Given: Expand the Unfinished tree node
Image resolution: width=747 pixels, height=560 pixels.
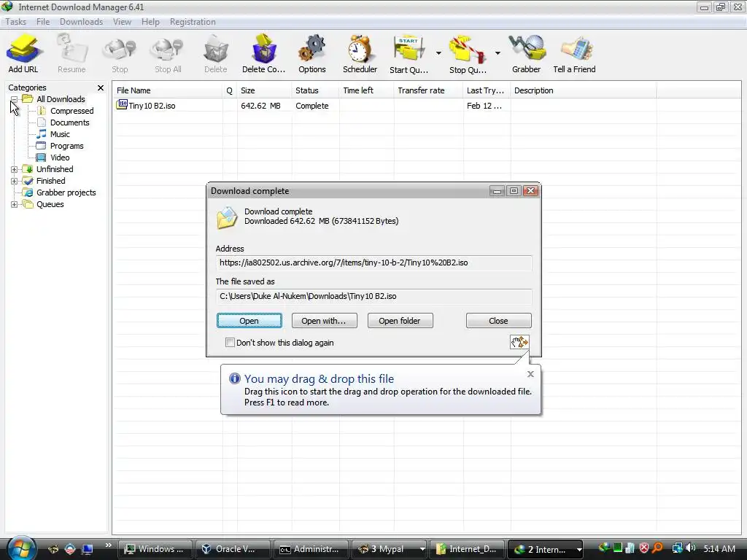Looking at the screenshot, I should point(15,169).
